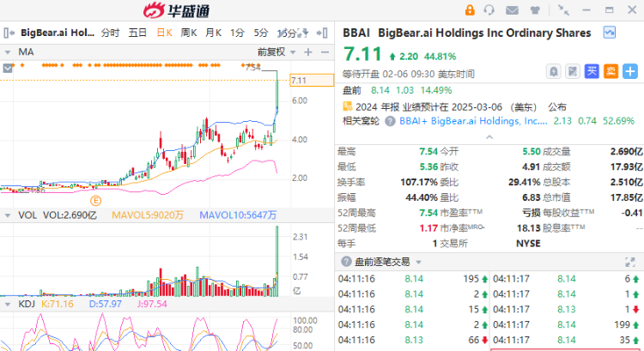The width and height of the screenshot is (644, 351).
Task: Click the blue 买 buy button
Action: (x=592, y=72)
